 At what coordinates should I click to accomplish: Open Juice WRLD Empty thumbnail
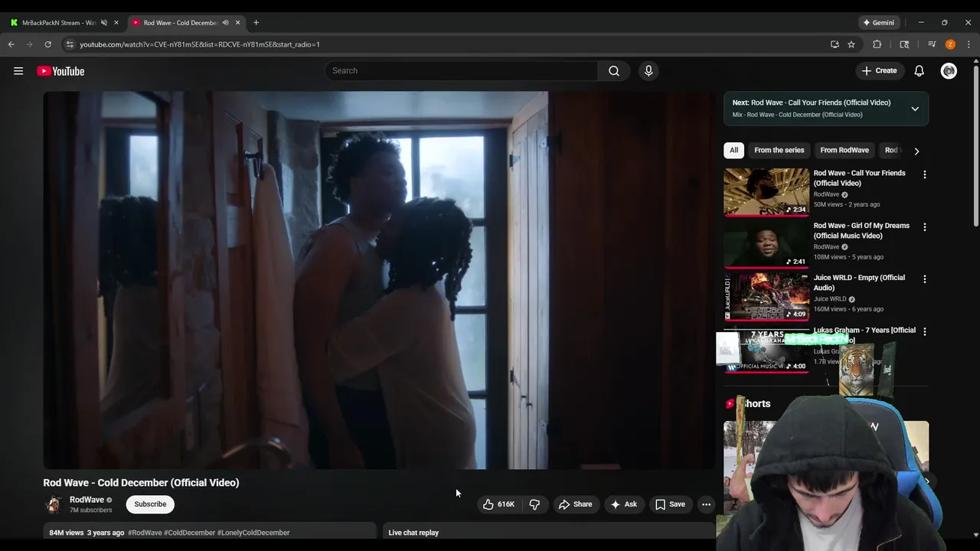[766, 297]
